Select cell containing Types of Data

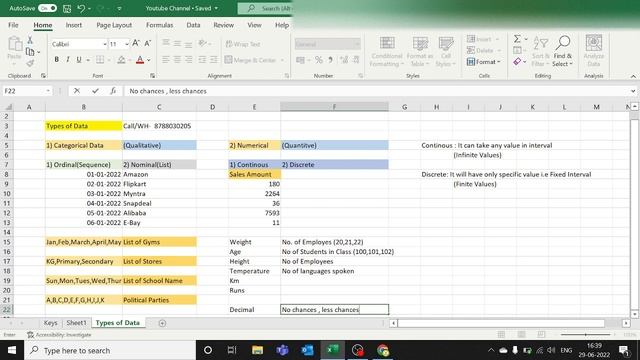click(84, 126)
